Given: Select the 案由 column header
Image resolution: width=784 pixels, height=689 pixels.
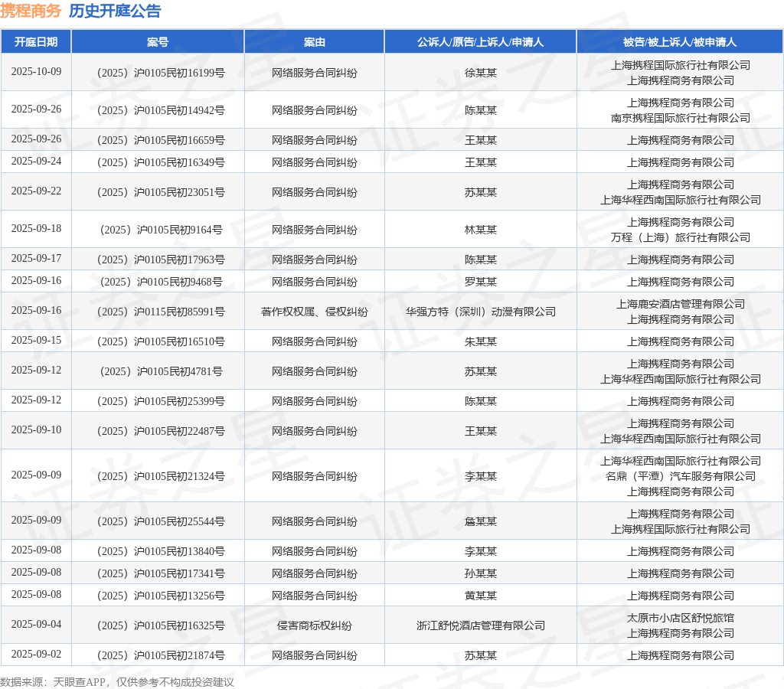Looking at the screenshot, I should (315, 42).
